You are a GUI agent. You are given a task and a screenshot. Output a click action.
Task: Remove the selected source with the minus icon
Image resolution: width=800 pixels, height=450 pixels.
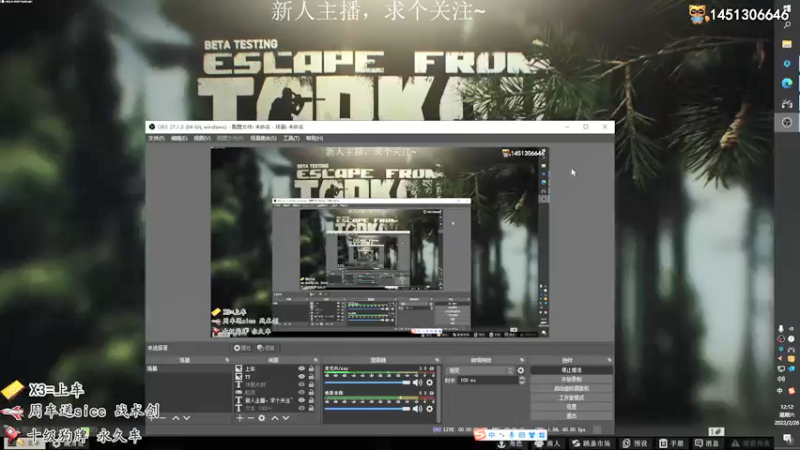(x=251, y=418)
